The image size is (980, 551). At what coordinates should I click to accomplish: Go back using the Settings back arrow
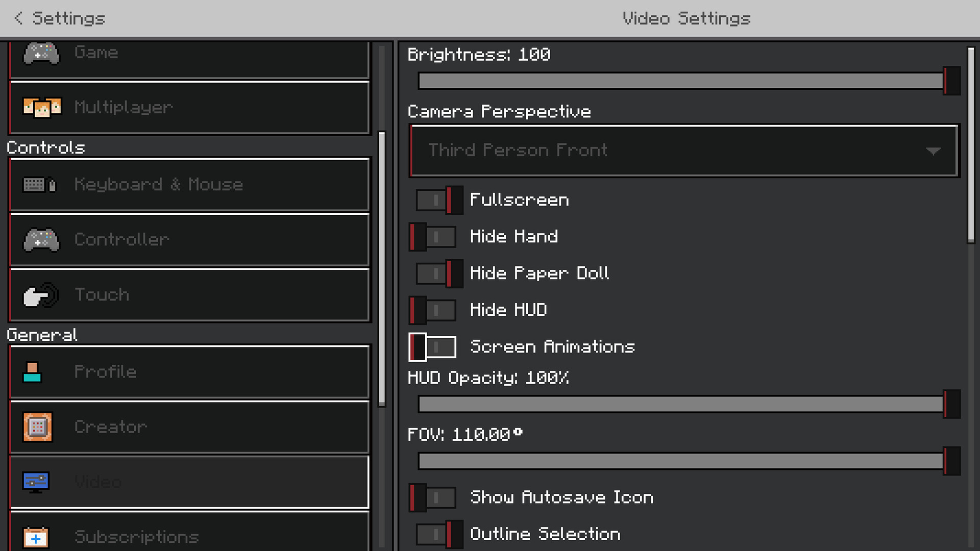coord(19,18)
